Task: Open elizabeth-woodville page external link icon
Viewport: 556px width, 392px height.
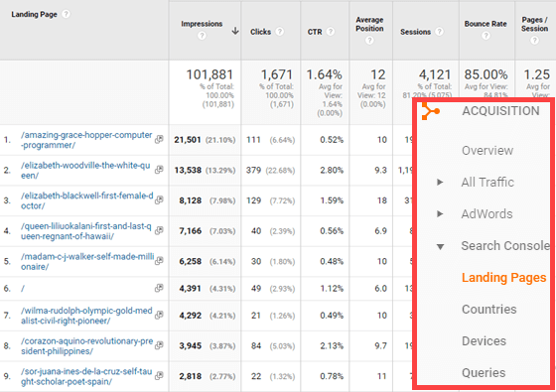Action: [159, 170]
